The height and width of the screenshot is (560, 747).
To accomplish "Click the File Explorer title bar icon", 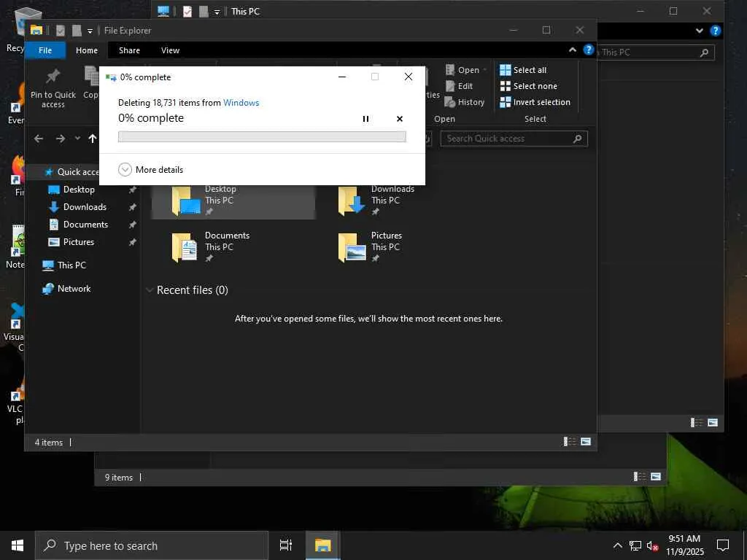I will tap(36, 30).
